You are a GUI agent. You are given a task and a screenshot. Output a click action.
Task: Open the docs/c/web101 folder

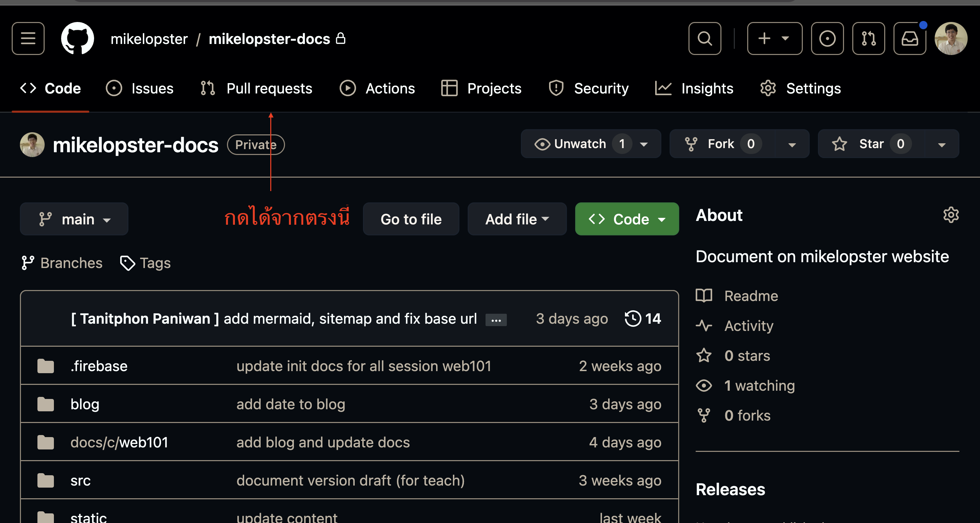[119, 442]
